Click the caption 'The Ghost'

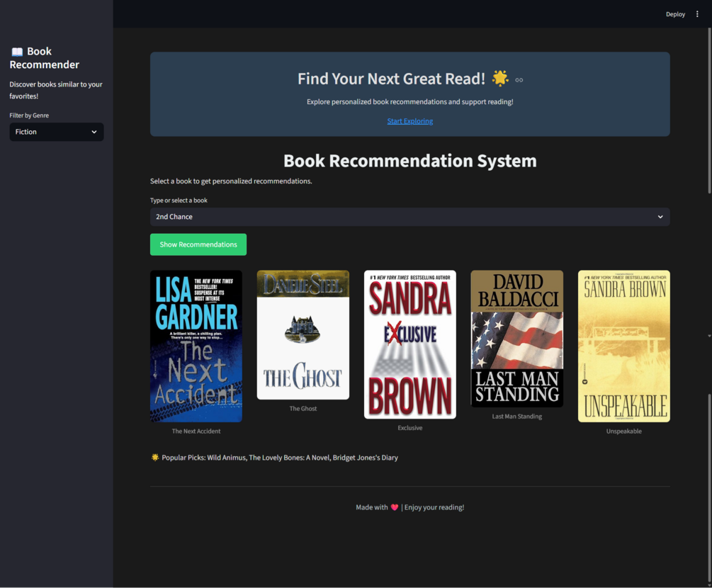pos(303,408)
